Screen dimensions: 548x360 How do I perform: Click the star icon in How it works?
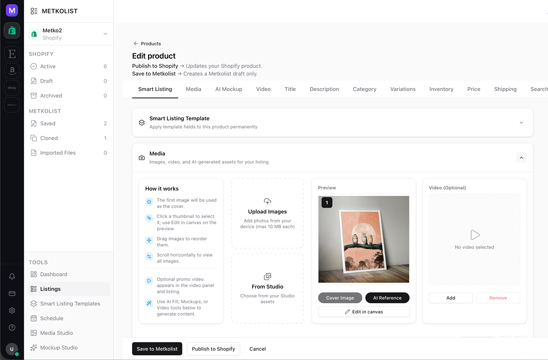[x=149, y=202]
